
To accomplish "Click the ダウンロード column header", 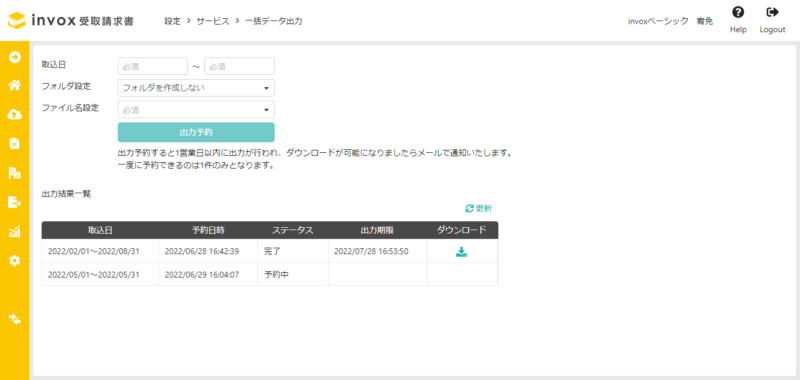I will [462, 230].
